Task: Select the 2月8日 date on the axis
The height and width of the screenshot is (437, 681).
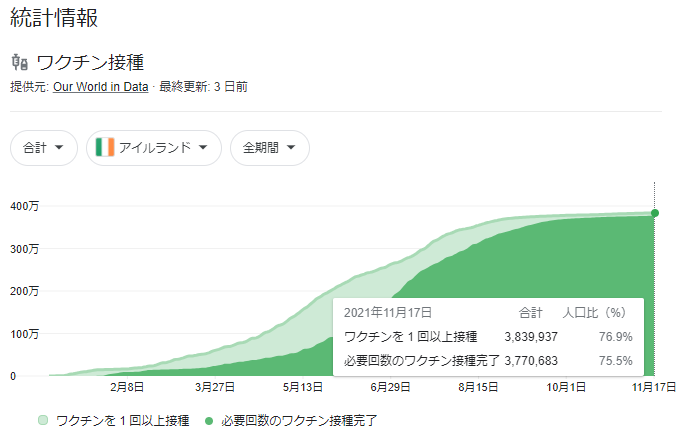Action: [127, 386]
